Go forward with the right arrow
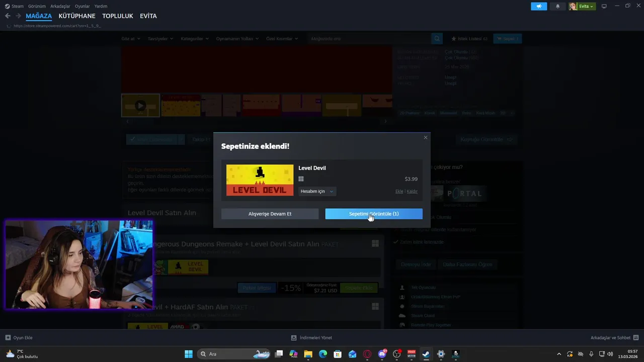This screenshot has width=644, height=362. [x=18, y=16]
